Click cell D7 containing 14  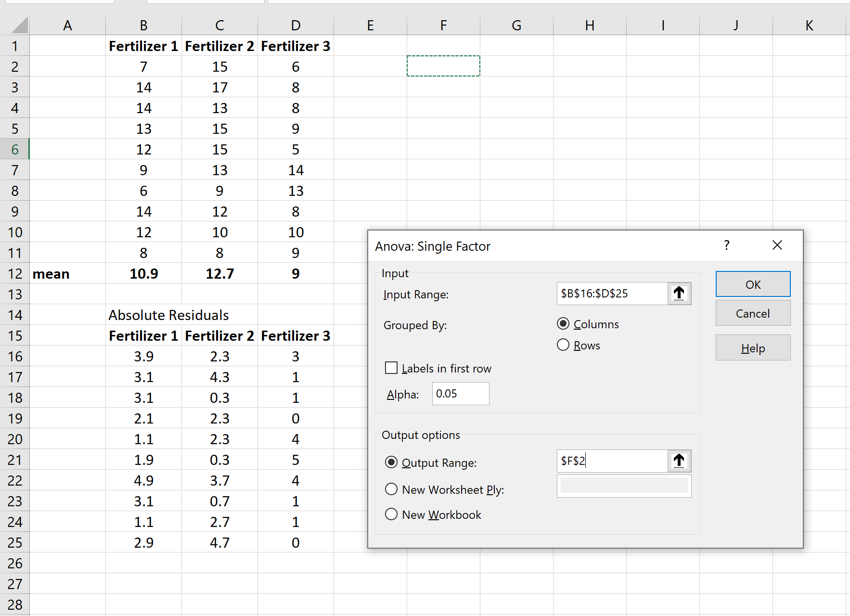tap(296, 170)
